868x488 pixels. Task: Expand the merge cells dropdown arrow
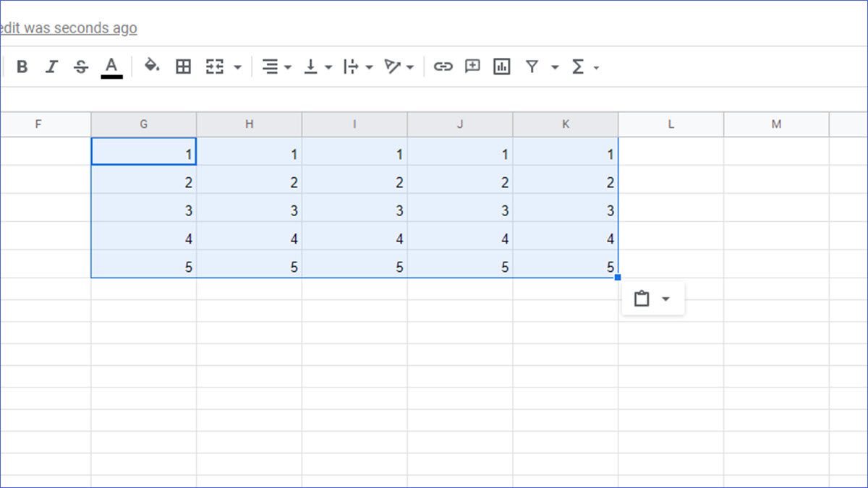[x=237, y=68]
